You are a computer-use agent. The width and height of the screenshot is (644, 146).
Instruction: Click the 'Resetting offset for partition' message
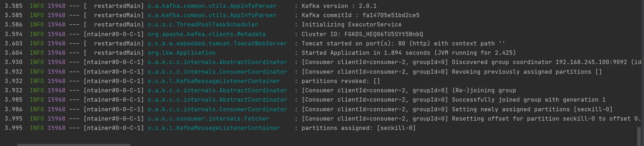[x=545, y=119]
